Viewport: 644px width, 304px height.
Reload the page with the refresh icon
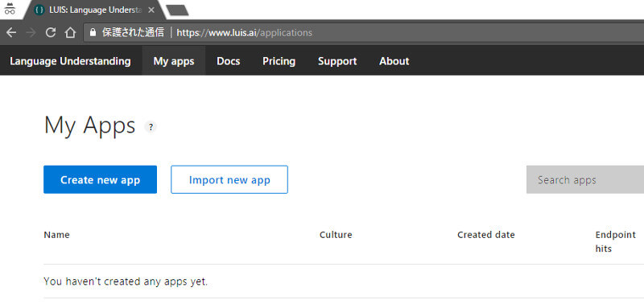click(x=51, y=32)
